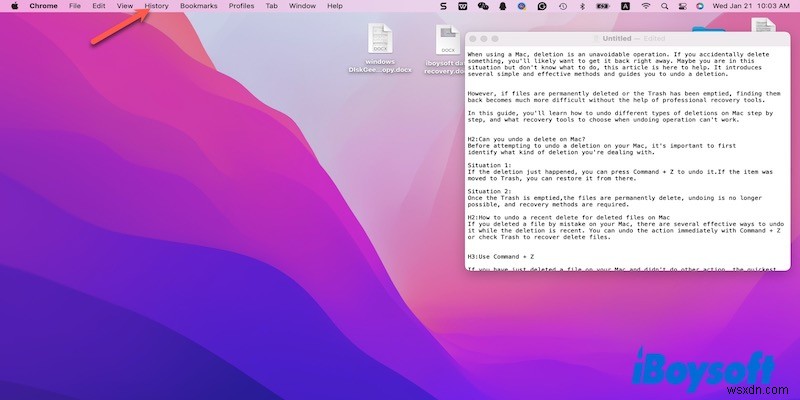Open the Edit menu
Screen dimensions: 800x400
click(x=99, y=6)
